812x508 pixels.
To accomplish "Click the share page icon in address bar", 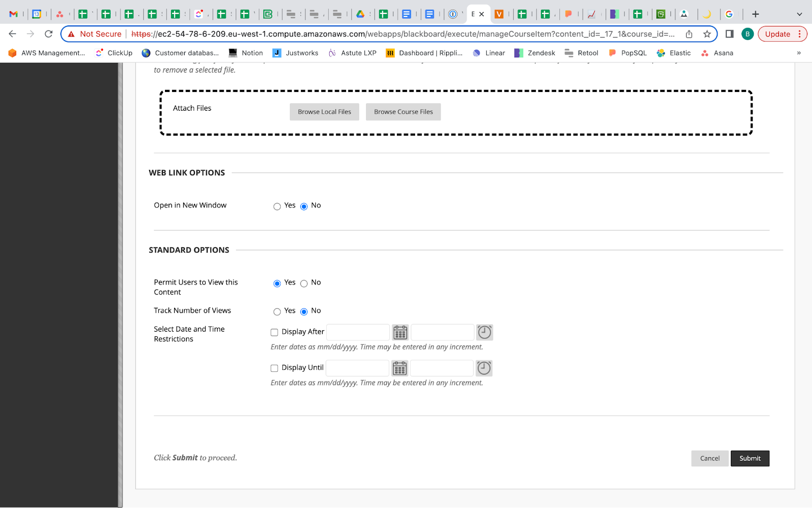I will (689, 34).
